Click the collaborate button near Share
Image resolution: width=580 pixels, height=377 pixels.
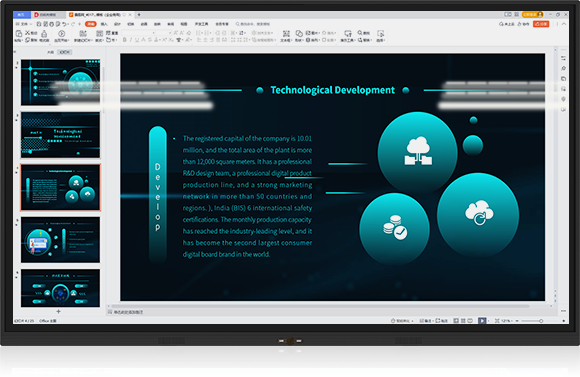point(523,24)
